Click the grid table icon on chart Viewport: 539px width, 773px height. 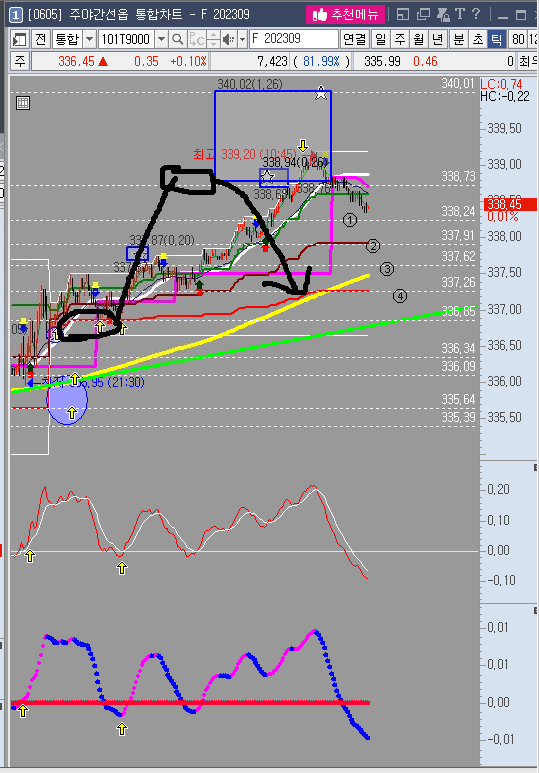pyautogui.click(x=23, y=103)
